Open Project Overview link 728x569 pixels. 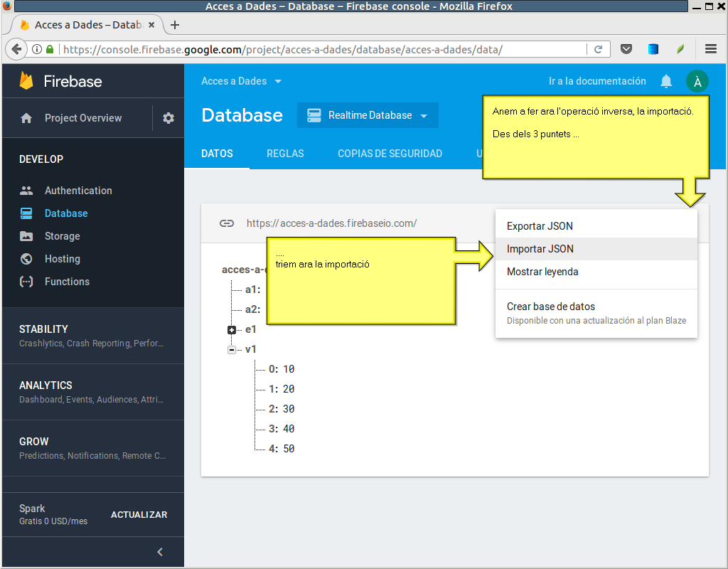tap(83, 118)
